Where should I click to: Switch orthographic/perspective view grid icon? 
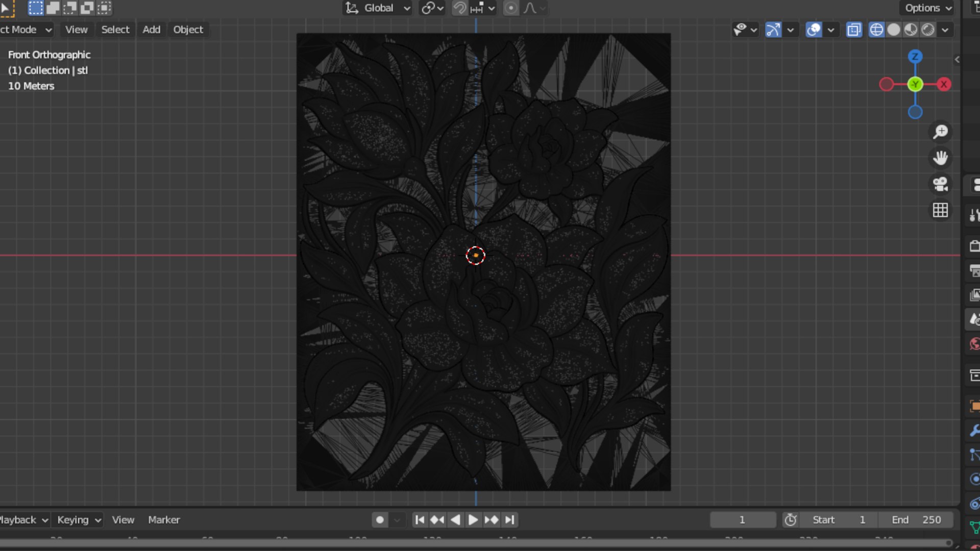click(940, 210)
